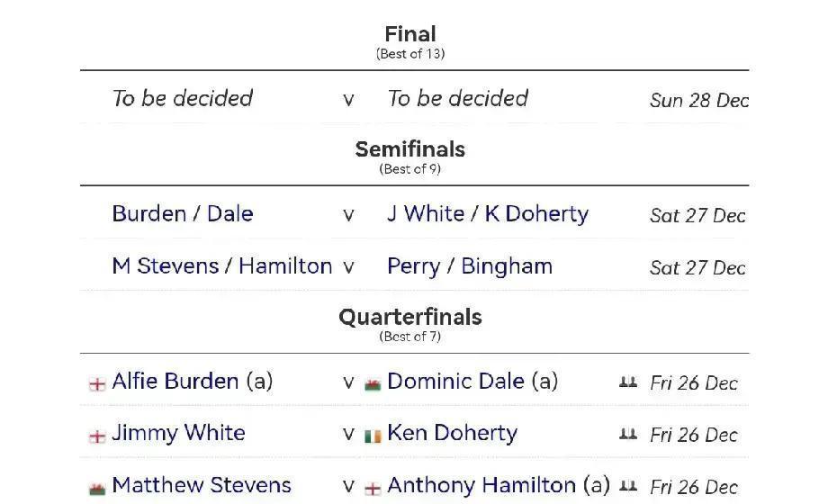Screen dimensions: 837x504
Task: View Matthew Stevens' profile link
Action: click(202, 486)
